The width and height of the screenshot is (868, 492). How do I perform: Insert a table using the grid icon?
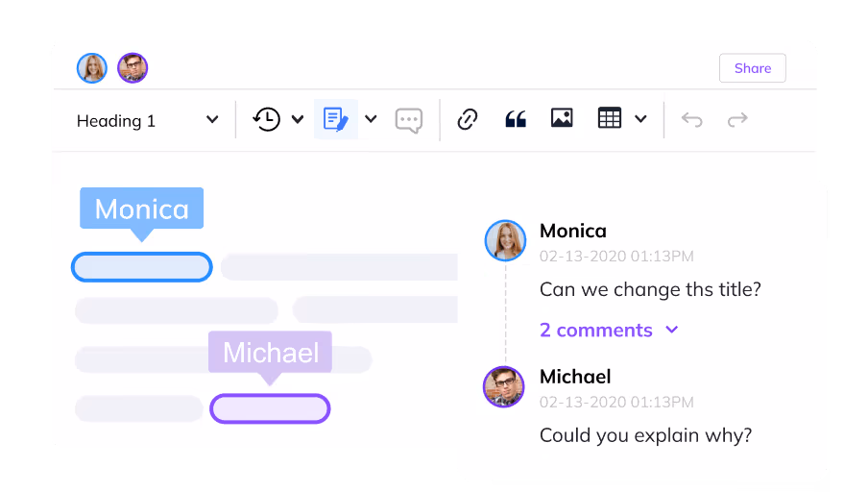610,118
